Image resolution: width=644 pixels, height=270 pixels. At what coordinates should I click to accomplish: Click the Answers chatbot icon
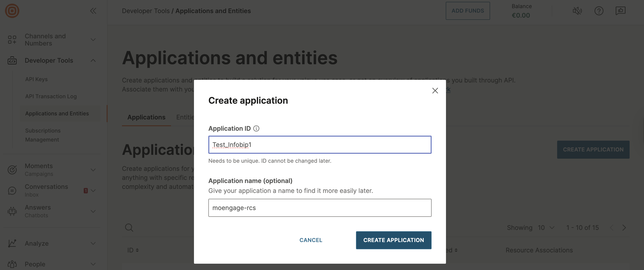(12, 211)
